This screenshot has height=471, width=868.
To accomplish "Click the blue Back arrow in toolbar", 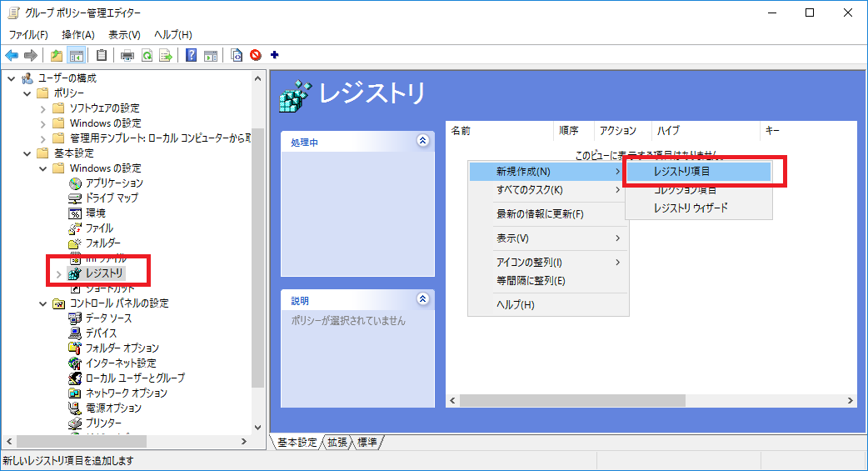I will tap(12, 56).
